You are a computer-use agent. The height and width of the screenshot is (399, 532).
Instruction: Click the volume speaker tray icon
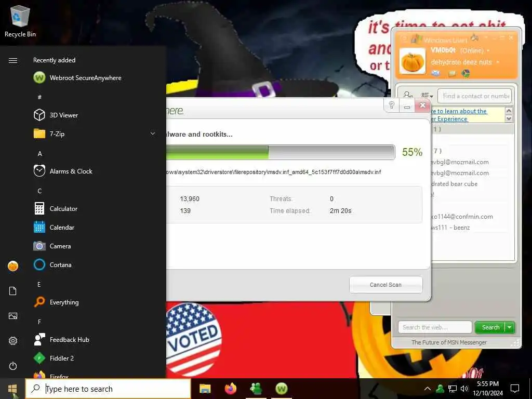point(464,389)
